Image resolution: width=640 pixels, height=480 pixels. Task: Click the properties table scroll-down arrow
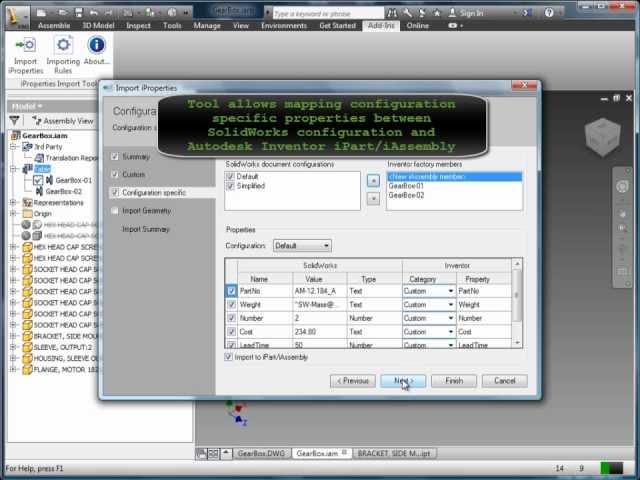(517, 343)
